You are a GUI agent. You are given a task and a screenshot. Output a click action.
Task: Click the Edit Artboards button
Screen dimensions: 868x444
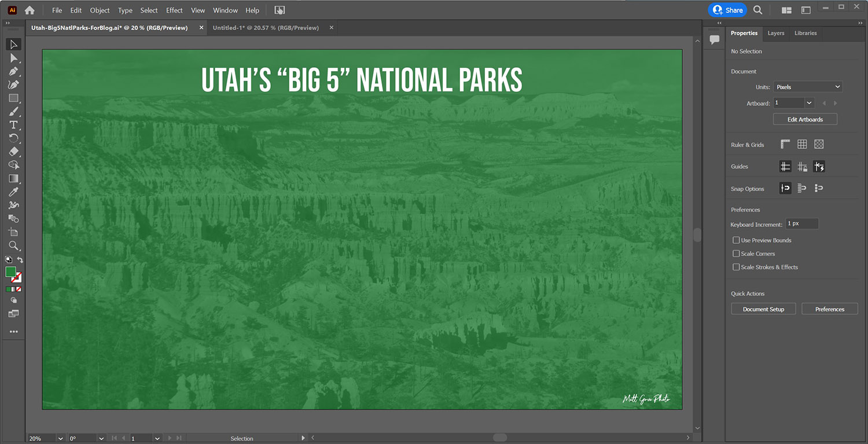[x=805, y=119]
